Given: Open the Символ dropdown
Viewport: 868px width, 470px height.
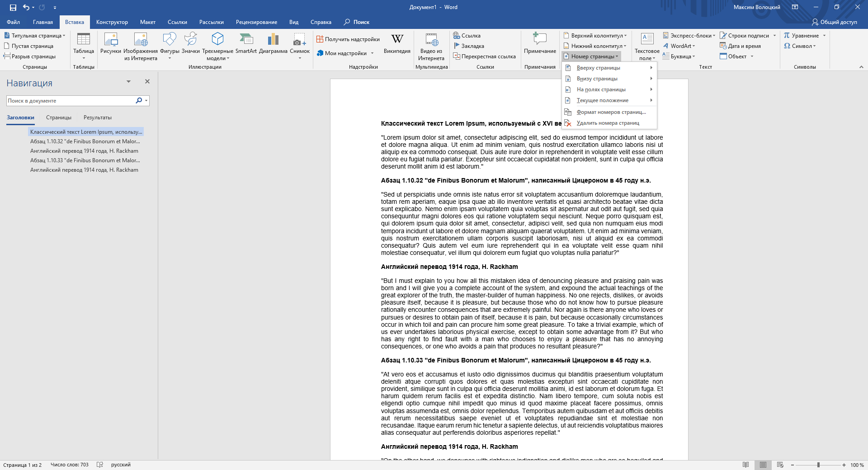Looking at the screenshot, I should [x=814, y=46].
